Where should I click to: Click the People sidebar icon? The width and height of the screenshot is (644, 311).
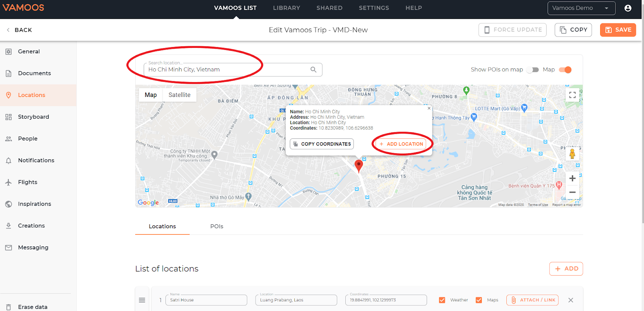click(x=8, y=139)
